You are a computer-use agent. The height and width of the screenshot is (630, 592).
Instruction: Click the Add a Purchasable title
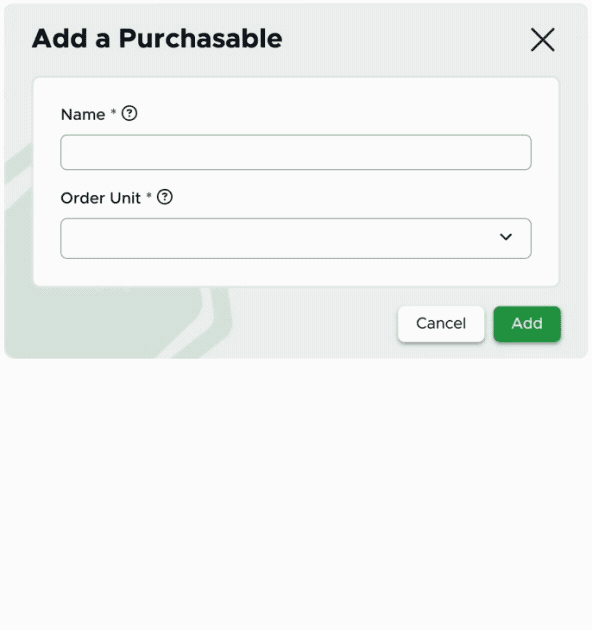click(157, 39)
